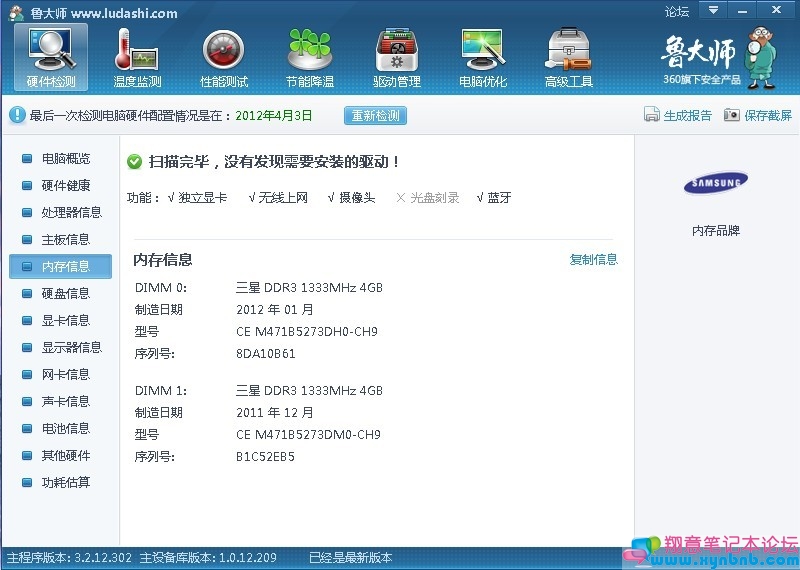Select 处理器信息 in the sidebar
Screen dimensions: 800x570
72,212
